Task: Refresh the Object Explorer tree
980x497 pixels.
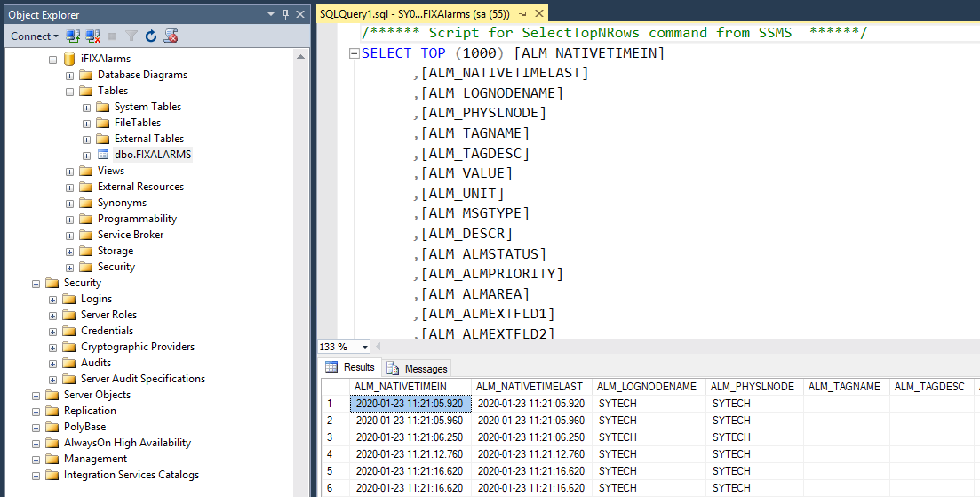Action: (151, 36)
